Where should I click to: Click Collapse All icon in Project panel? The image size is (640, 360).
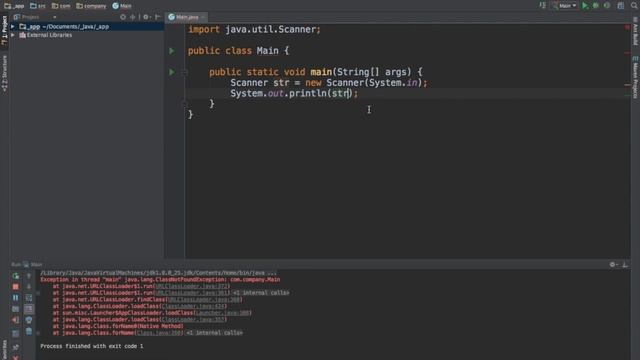pos(133,17)
